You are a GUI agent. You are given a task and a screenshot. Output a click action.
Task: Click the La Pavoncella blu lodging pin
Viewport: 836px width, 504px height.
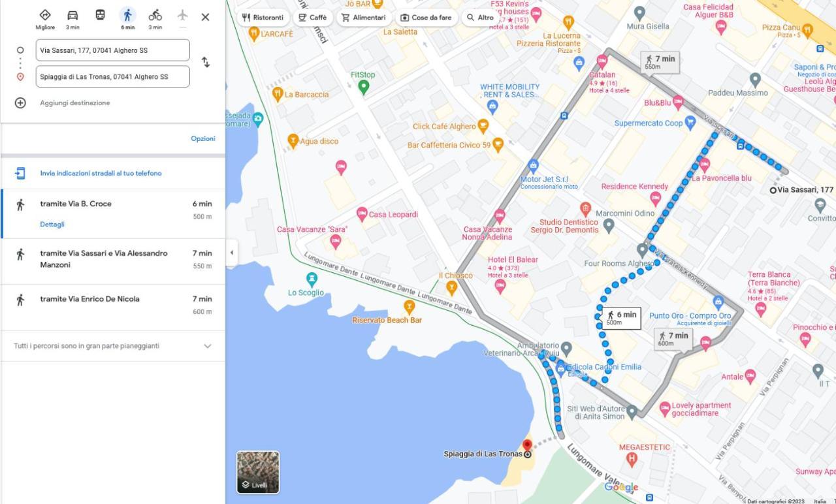pyautogui.click(x=704, y=165)
